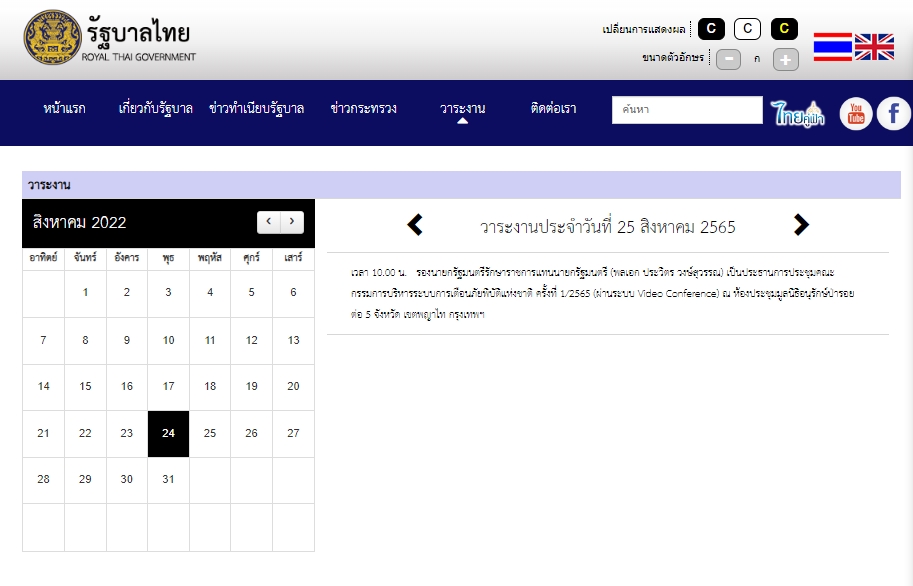Select the black contrast display mode
Image resolution: width=913 pixels, height=586 pixels.
pyautogui.click(x=710, y=29)
